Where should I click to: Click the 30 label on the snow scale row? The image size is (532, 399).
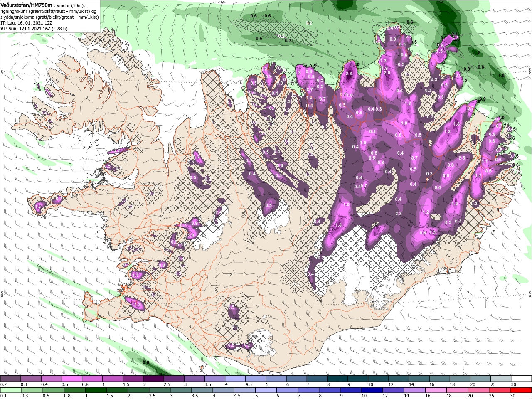pyautogui.click(x=513, y=385)
